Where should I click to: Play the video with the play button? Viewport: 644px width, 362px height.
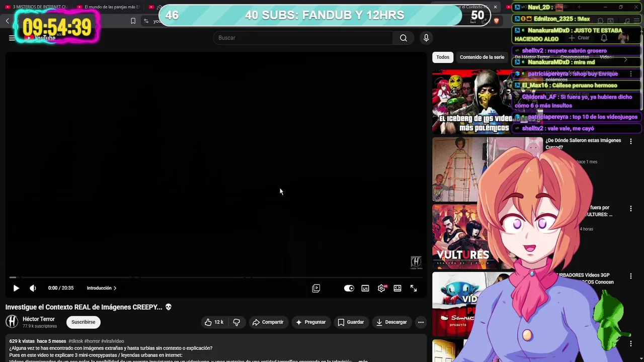[16, 288]
